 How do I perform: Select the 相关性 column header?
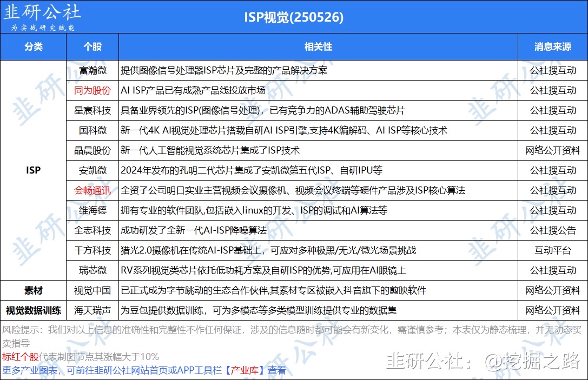[318, 47]
